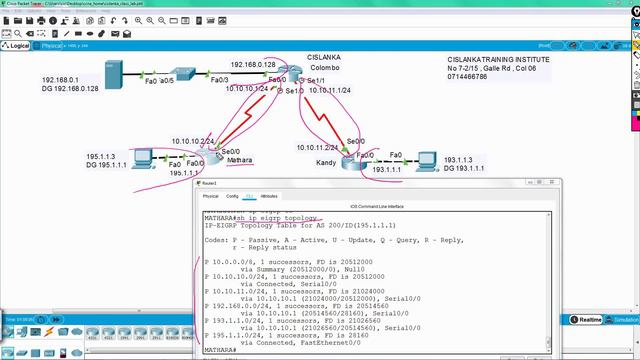Open the Attributes tab in Router1 window
Viewport: 640px width, 360px height.
click(x=269, y=196)
